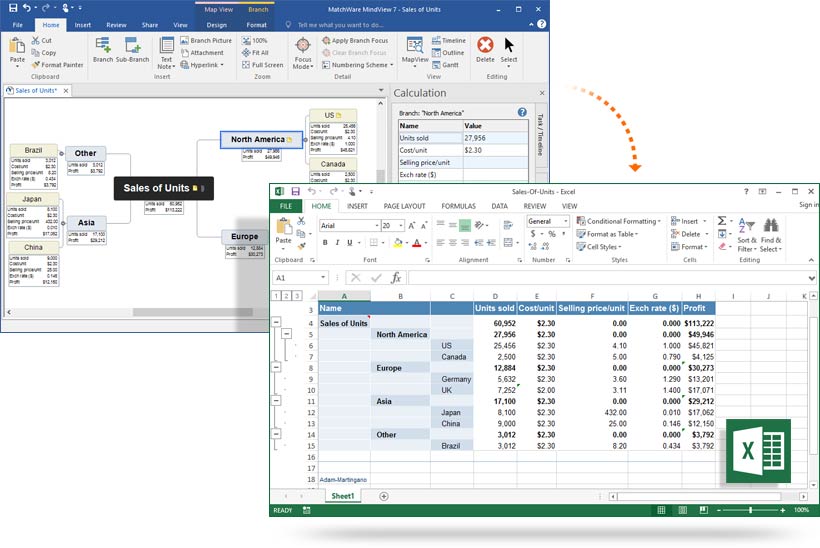Click Format as Table button
820x548 pixels.
[608, 234]
